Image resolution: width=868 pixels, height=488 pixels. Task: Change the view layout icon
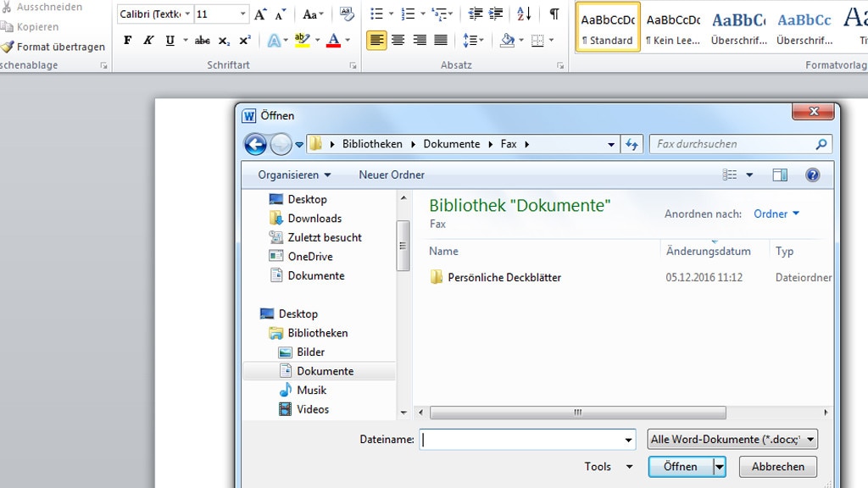tap(730, 175)
